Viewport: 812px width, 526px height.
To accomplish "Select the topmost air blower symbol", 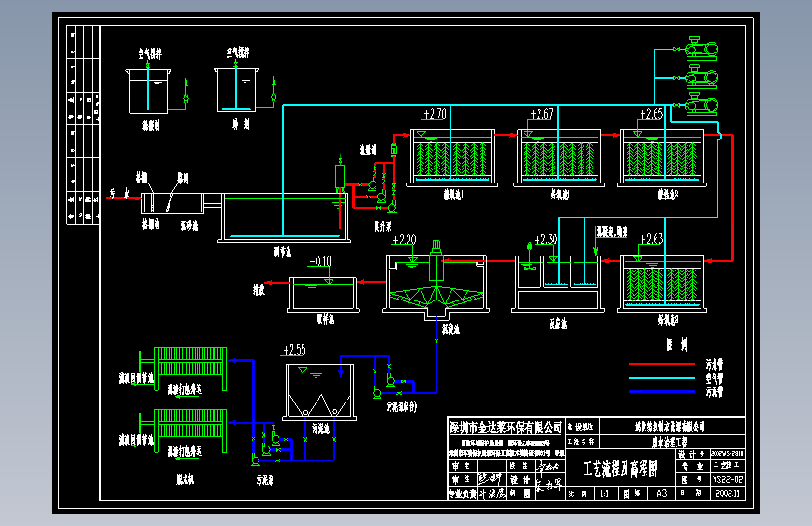I will [x=701, y=49].
